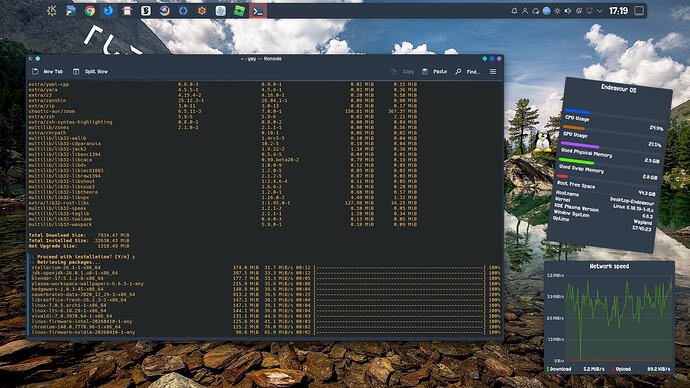Viewport: 690px width, 388px height.
Task: Click the show desktop button at panel end
Action: click(x=639, y=11)
